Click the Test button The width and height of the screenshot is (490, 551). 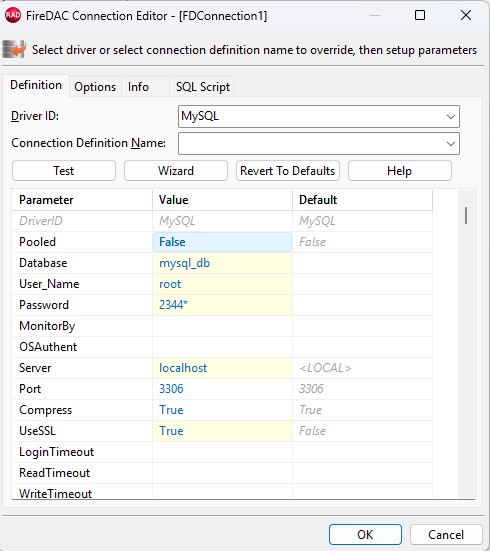point(64,171)
